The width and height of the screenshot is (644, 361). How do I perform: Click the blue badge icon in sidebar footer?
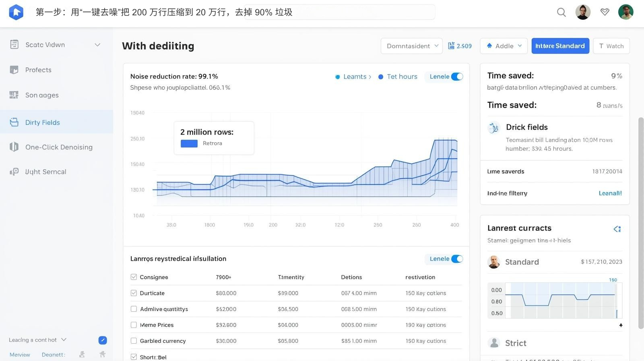[x=103, y=340]
